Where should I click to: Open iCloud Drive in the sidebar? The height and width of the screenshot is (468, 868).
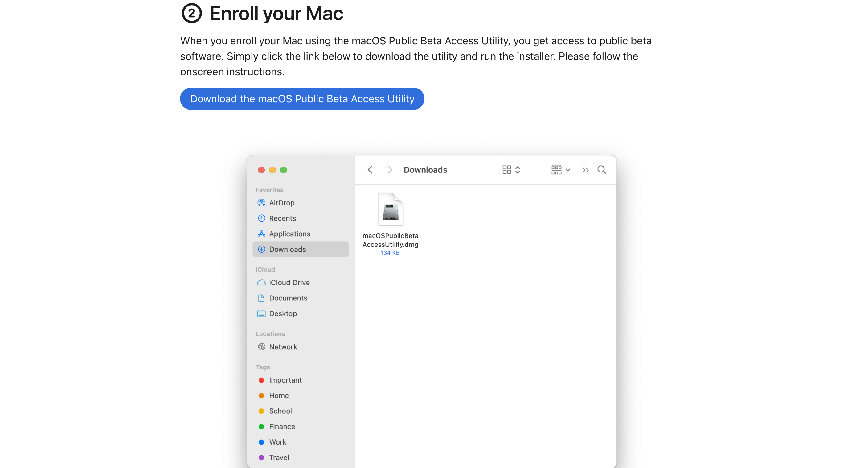[x=301, y=283]
